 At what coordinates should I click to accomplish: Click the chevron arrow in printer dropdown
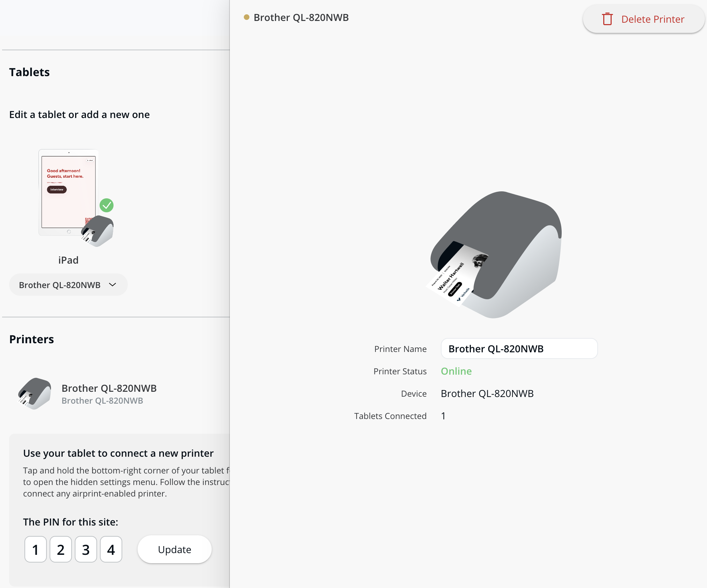[x=112, y=285]
